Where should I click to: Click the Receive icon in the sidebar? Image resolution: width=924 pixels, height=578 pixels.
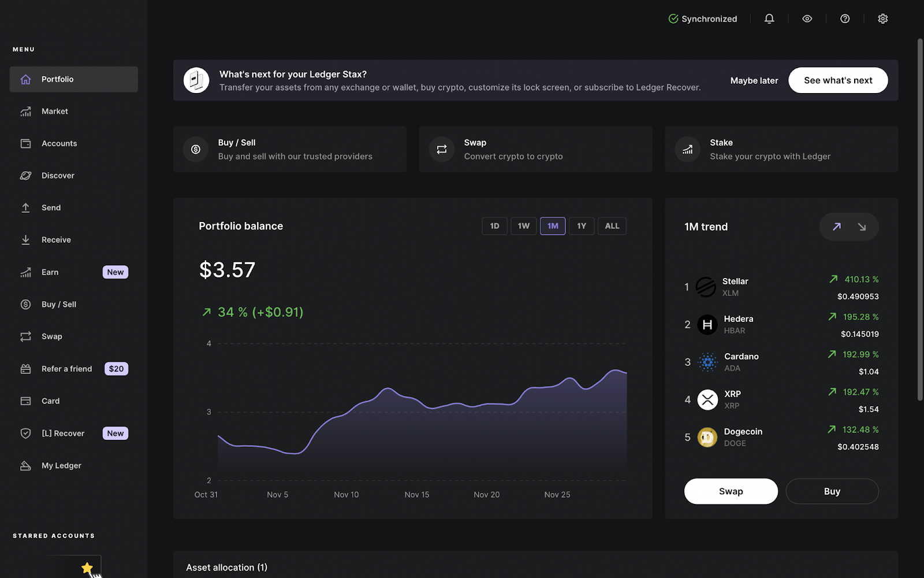26,239
